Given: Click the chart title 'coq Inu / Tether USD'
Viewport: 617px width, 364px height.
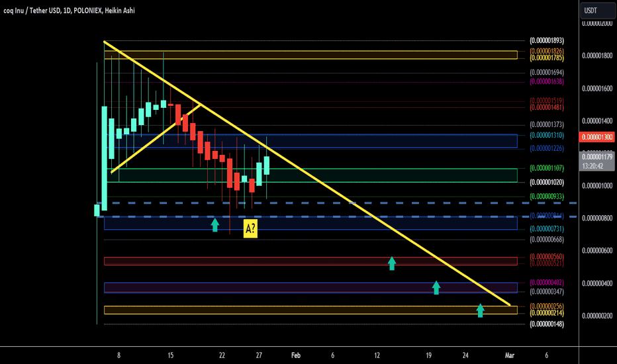Looking at the screenshot, I should click(32, 11).
